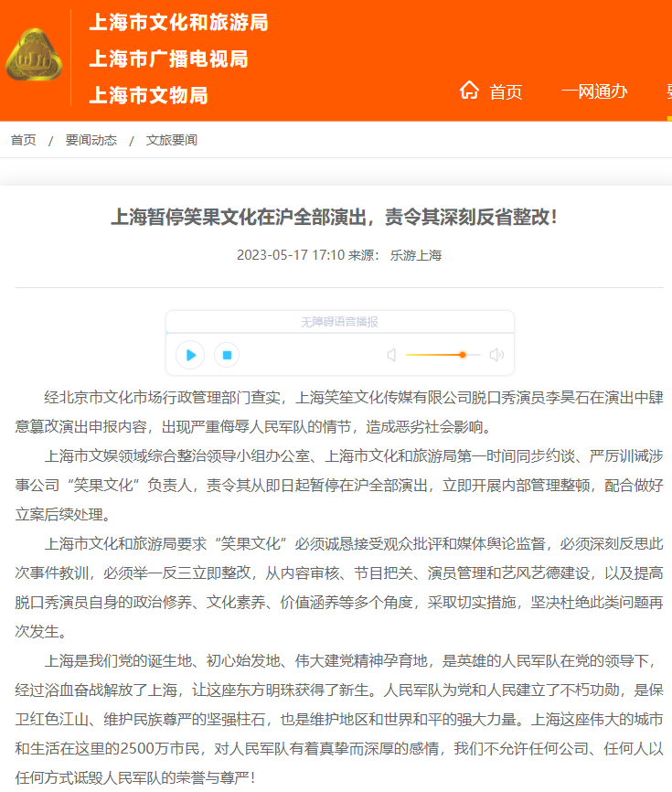Click the paragraph starting 上海是我们党的诞生地
672x792 pixels.
point(339,719)
